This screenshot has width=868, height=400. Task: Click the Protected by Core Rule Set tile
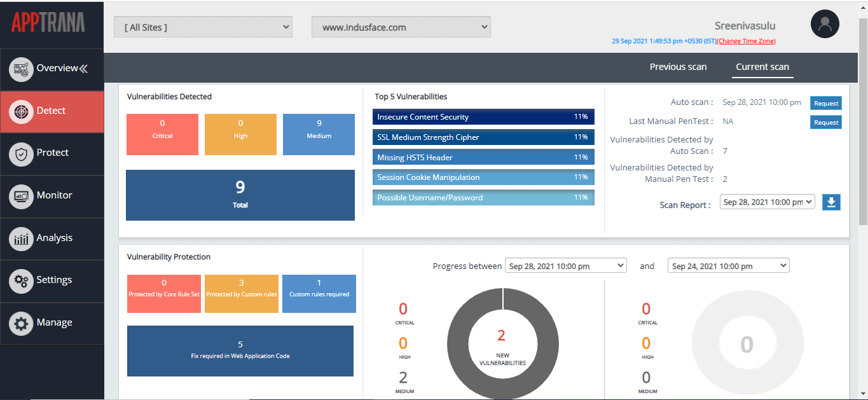[x=164, y=294]
